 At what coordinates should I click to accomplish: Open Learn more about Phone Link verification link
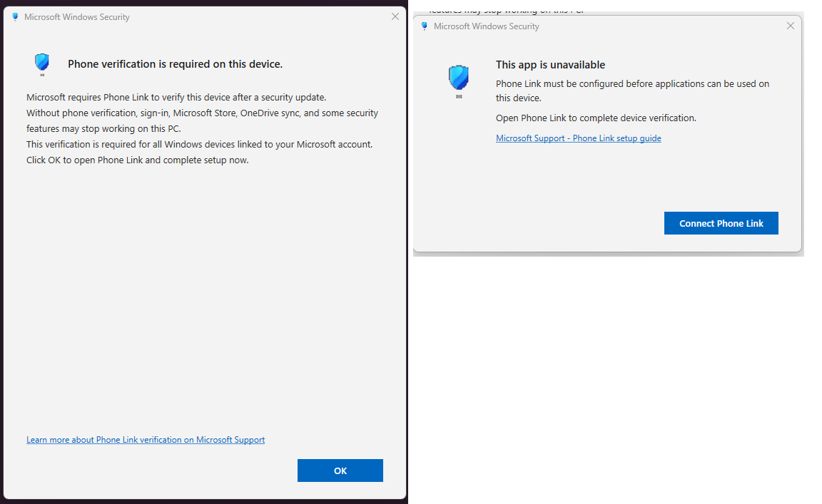pos(146,440)
